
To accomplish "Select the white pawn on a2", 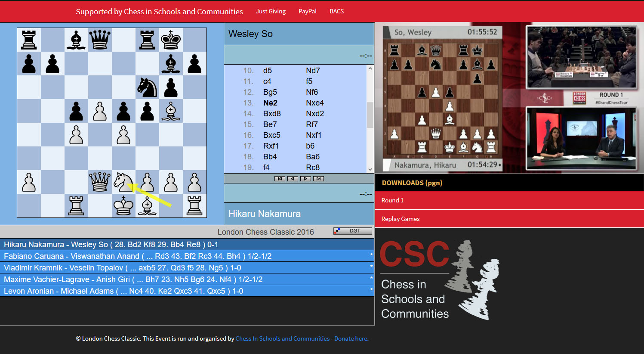I will [29, 182].
